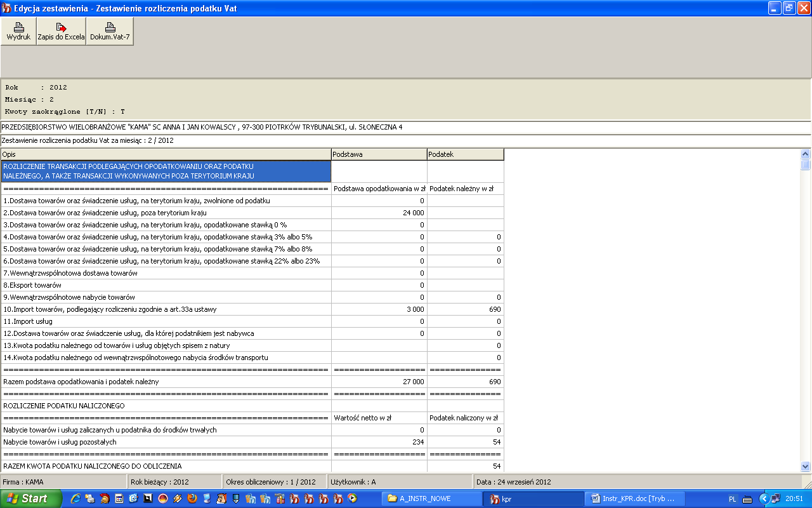Click the Spartan helmet quick launch icon

coord(105,498)
